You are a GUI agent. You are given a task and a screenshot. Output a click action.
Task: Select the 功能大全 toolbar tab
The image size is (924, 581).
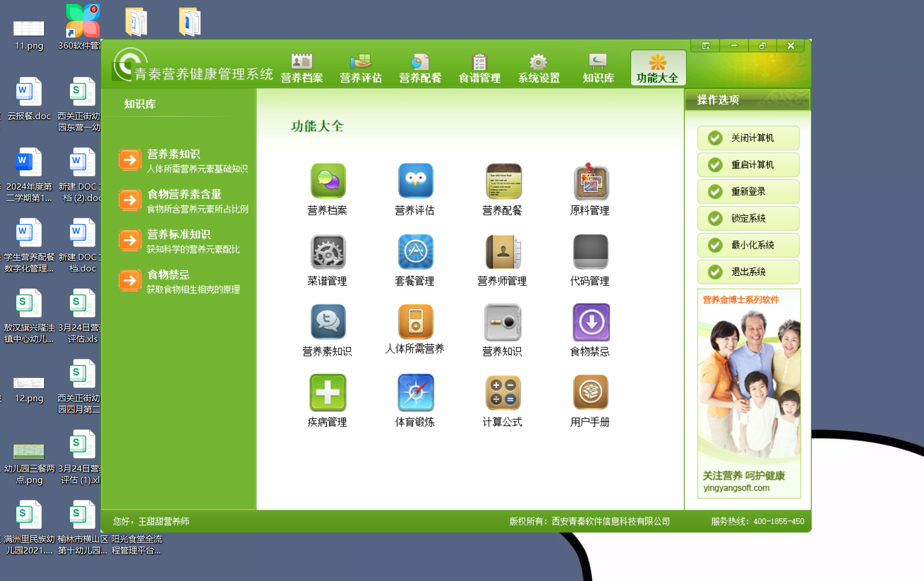point(658,68)
